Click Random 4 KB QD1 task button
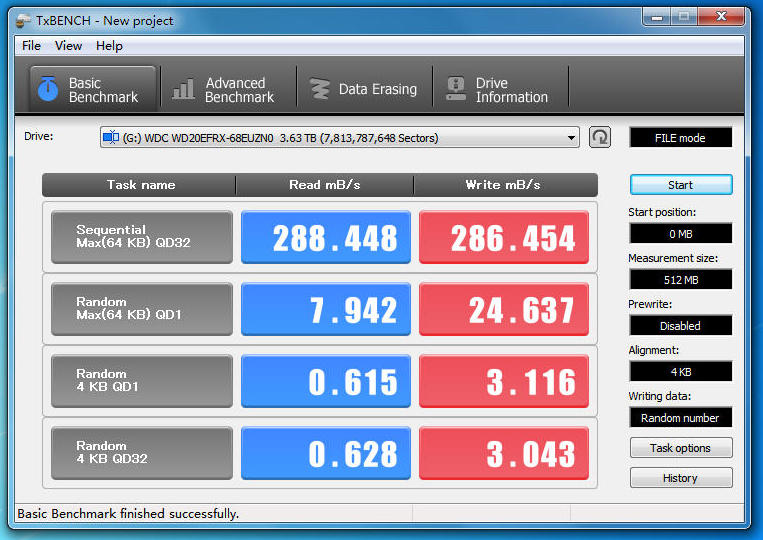763x540 pixels. pos(142,381)
